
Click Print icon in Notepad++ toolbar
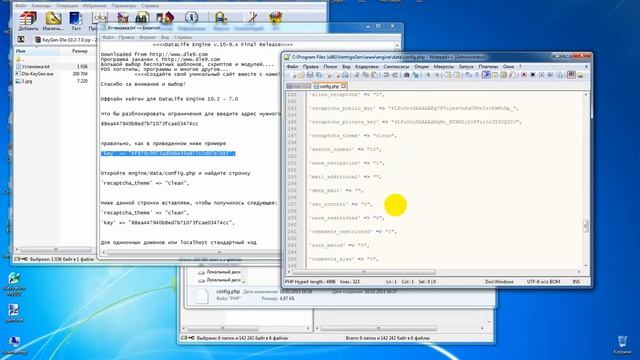click(x=345, y=75)
